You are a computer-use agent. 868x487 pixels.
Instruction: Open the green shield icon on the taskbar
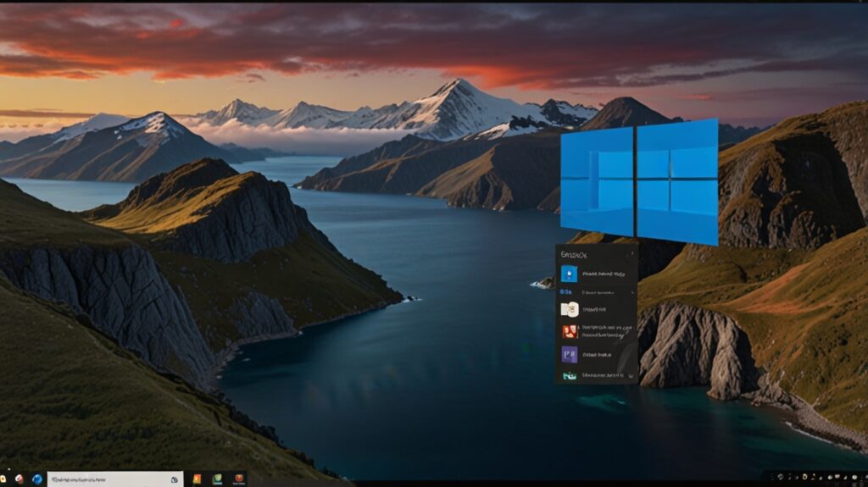[218, 479]
